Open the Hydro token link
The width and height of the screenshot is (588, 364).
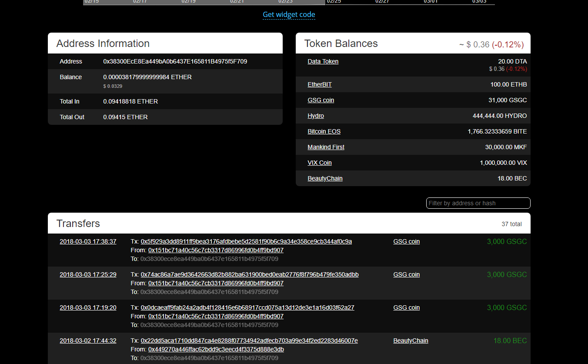coord(315,116)
